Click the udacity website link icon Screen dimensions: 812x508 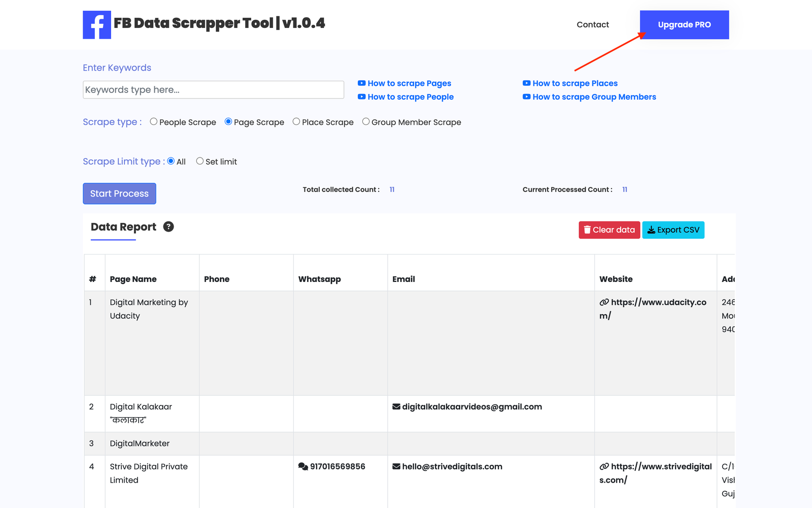point(604,302)
